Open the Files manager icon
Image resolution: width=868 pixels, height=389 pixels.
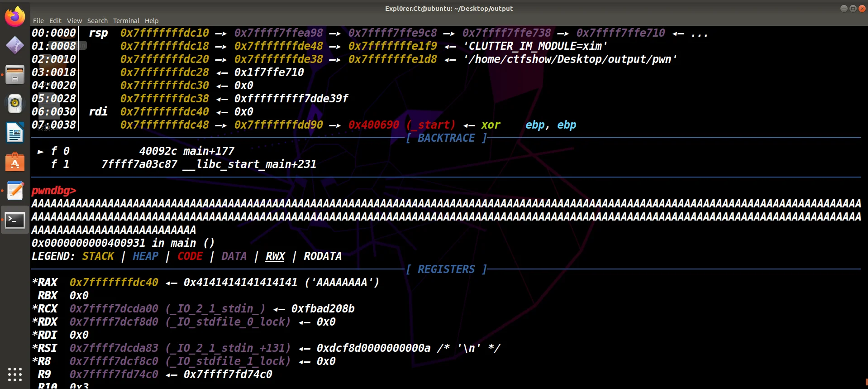15,75
